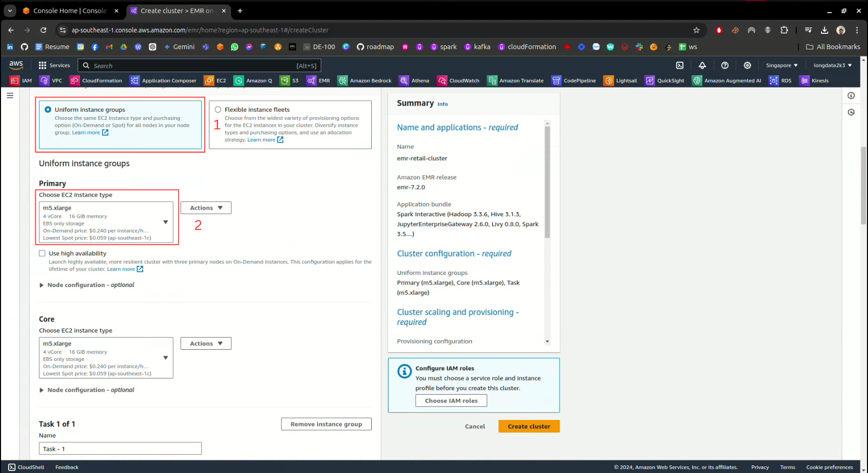Click the Task name input field
Viewport: 868px width, 473px height.
coord(120,449)
